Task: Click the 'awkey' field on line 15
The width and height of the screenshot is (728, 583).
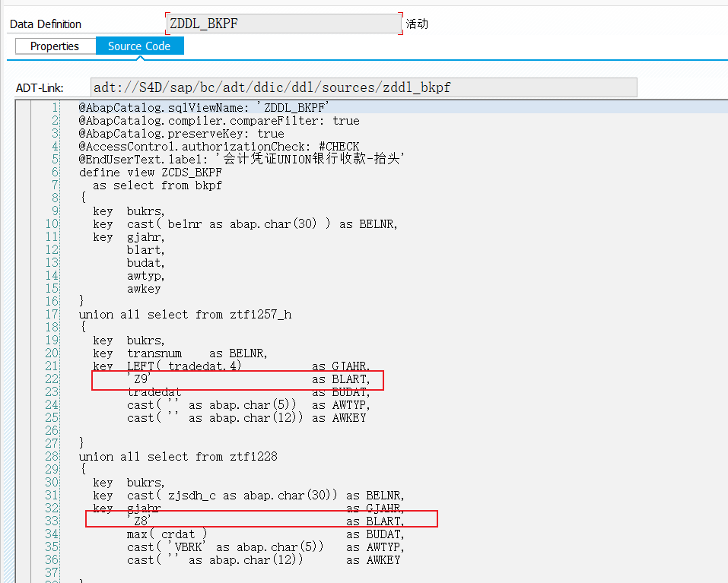Action: pyautogui.click(x=144, y=289)
